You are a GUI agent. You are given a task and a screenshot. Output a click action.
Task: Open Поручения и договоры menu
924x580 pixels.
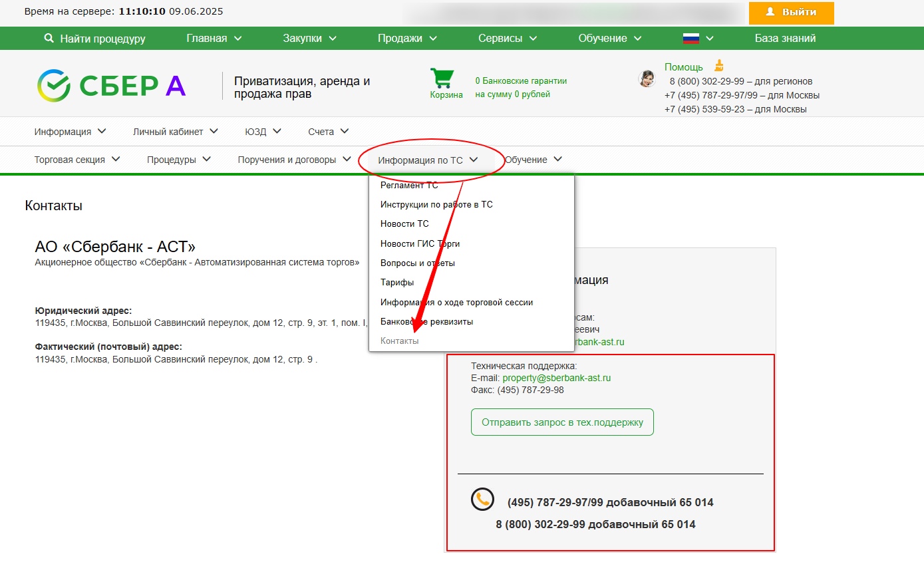(x=294, y=160)
